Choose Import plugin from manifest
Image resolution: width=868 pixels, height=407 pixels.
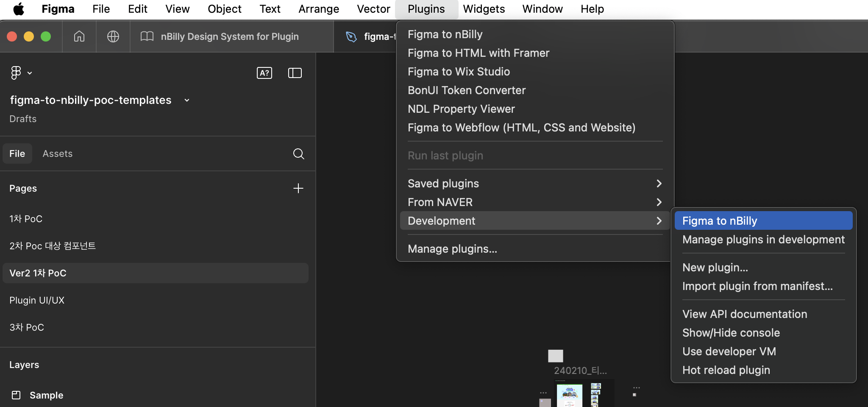(757, 286)
